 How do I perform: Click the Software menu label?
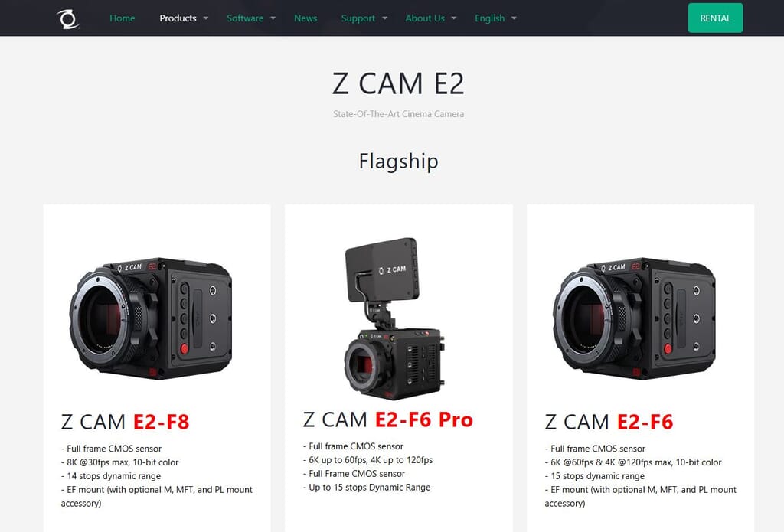(x=245, y=18)
